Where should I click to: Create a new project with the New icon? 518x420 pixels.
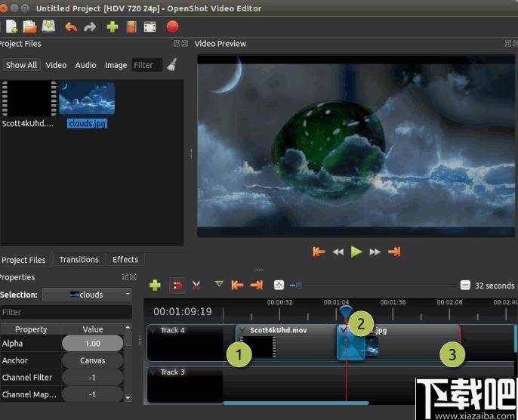pyautogui.click(x=12, y=26)
